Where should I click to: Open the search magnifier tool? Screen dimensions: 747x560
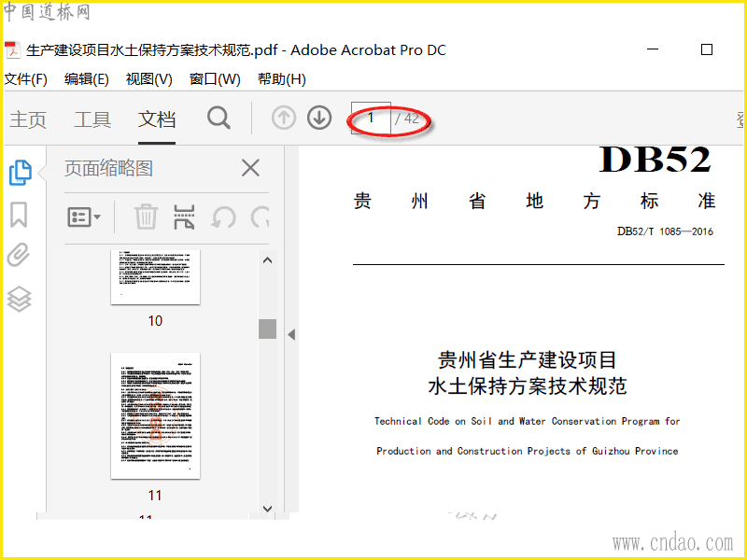click(x=218, y=118)
